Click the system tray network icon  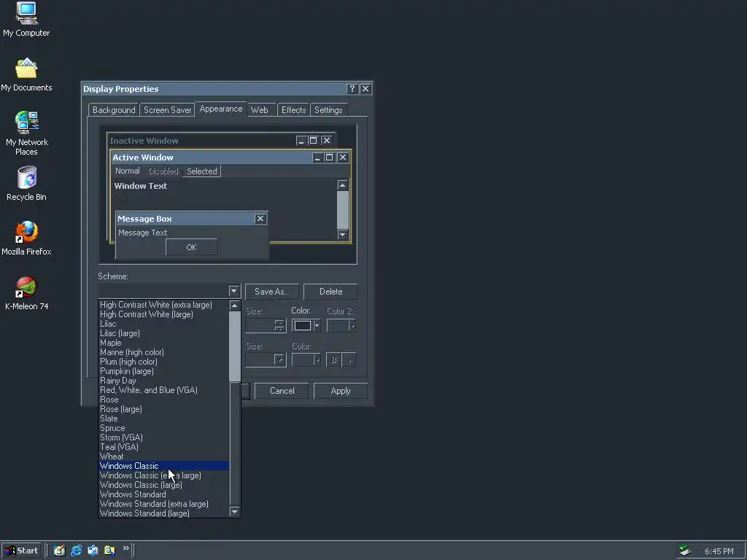pos(685,551)
